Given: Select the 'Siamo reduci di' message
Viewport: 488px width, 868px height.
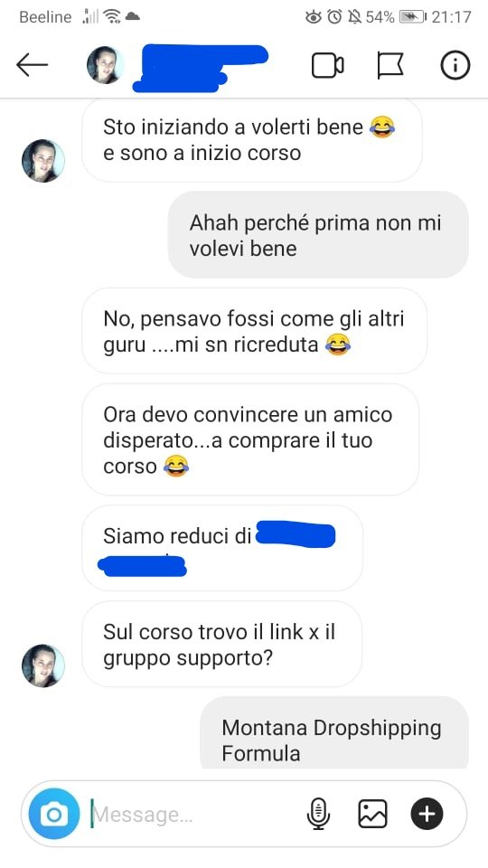Looking at the screenshot, I should pyautogui.click(x=222, y=548).
